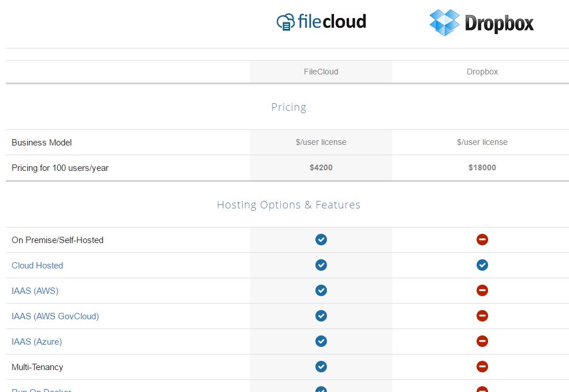Click FileCloud checkmark for On Premise/Self-Hosted
The image size is (569, 392).
pos(321,240)
